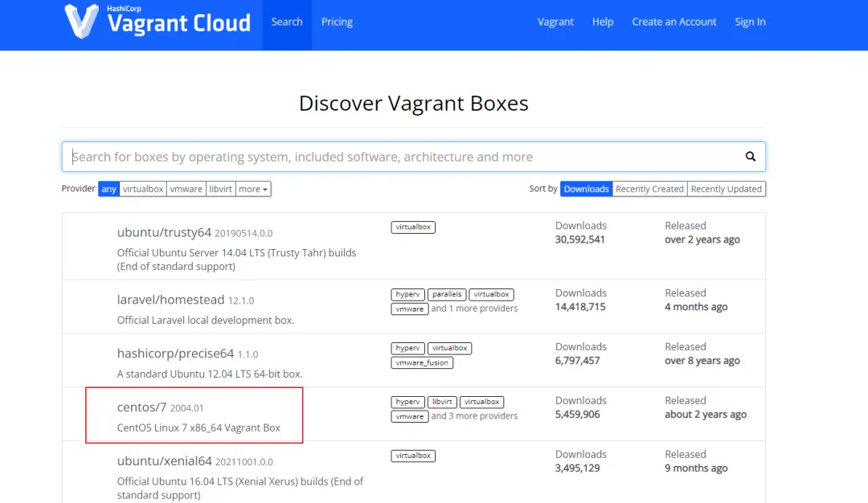The height and width of the screenshot is (503, 868).
Task: Click '9 months ago' release text
Action: coord(696,468)
